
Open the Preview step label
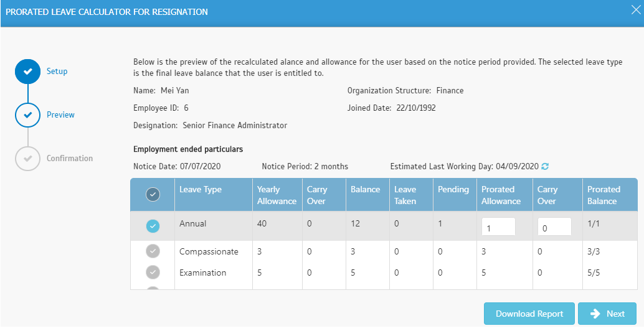click(x=61, y=115)
